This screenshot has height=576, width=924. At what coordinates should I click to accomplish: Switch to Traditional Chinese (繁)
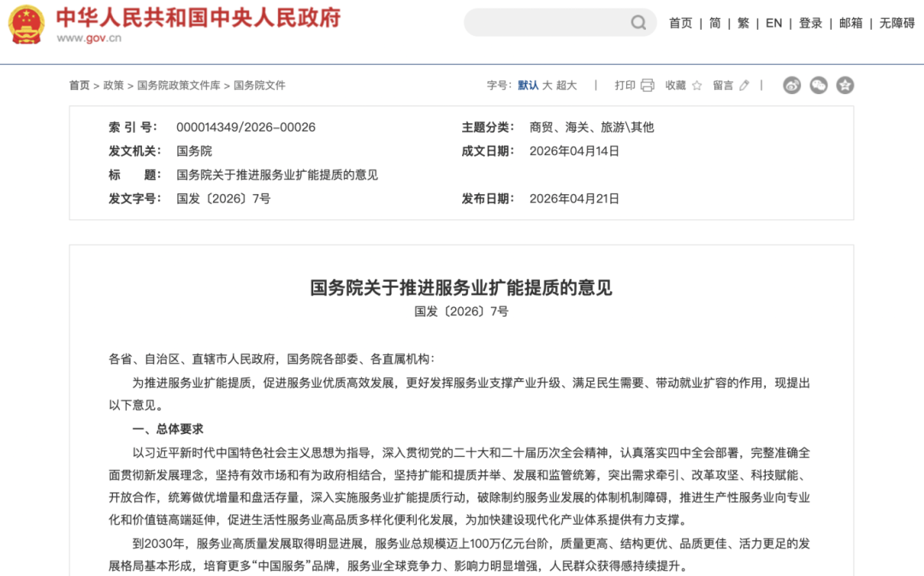(743, 23)
